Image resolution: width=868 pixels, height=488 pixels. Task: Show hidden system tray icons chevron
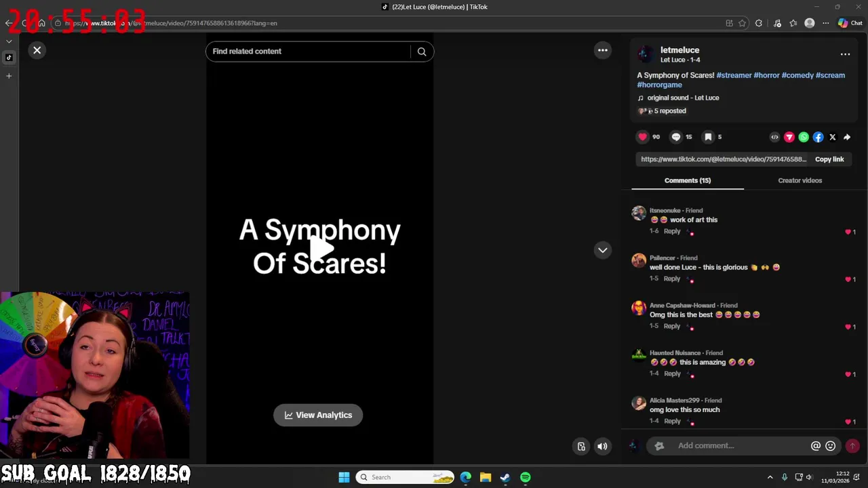pos(770,477)
